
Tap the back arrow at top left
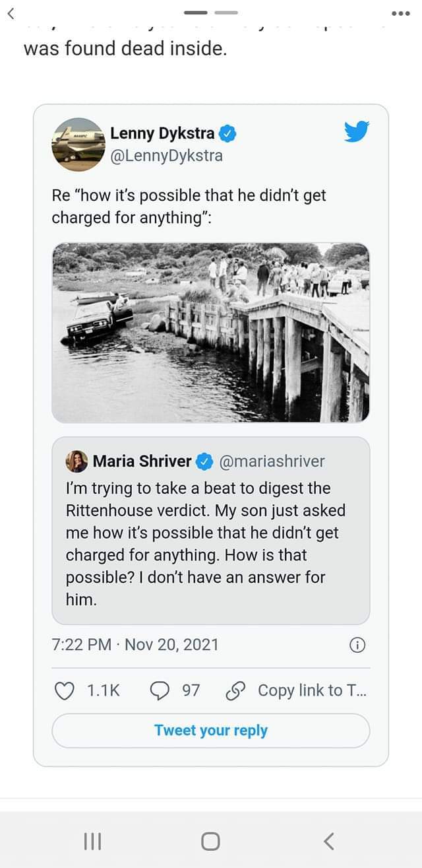point(11,15)
